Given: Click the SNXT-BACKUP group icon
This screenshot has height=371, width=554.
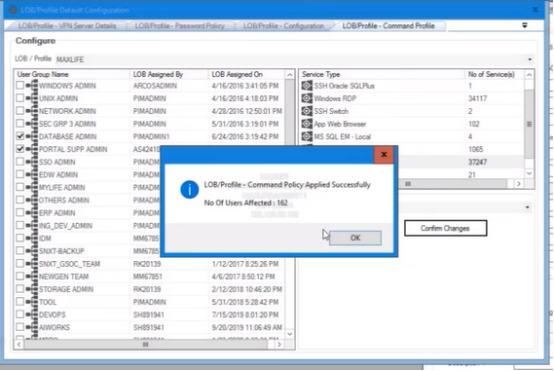Looking at the screenshot, I should tap(32, 251).
